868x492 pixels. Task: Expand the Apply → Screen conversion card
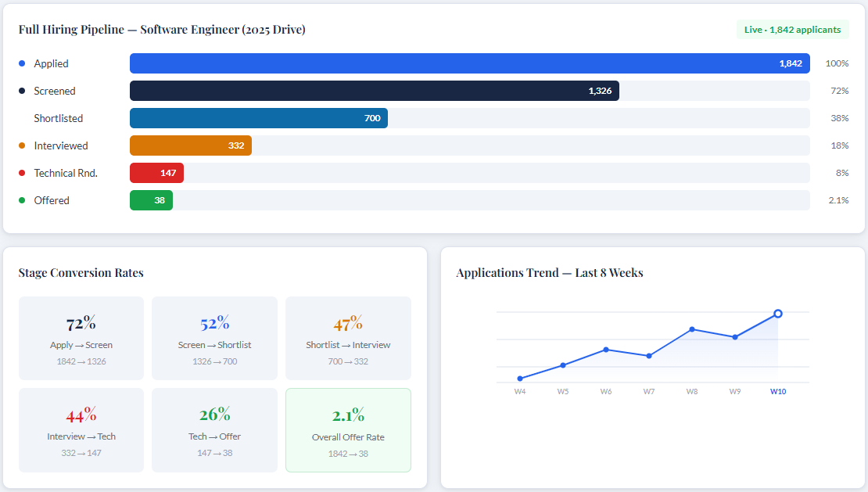[81, 338]
